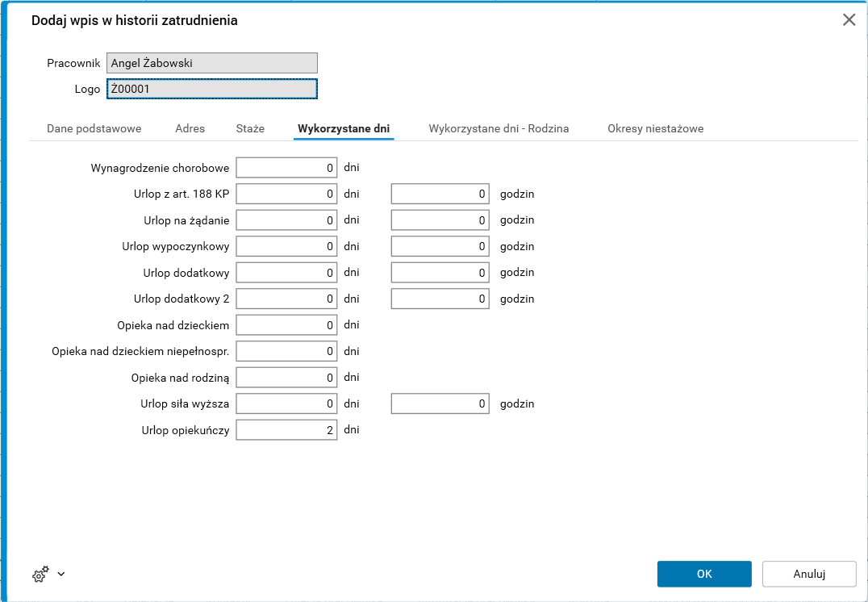Image resolution: width=868 pixels, height=602 pixels.
Task: Click Urlop z art. 188 KP hours field
Action: pos(440,194)
